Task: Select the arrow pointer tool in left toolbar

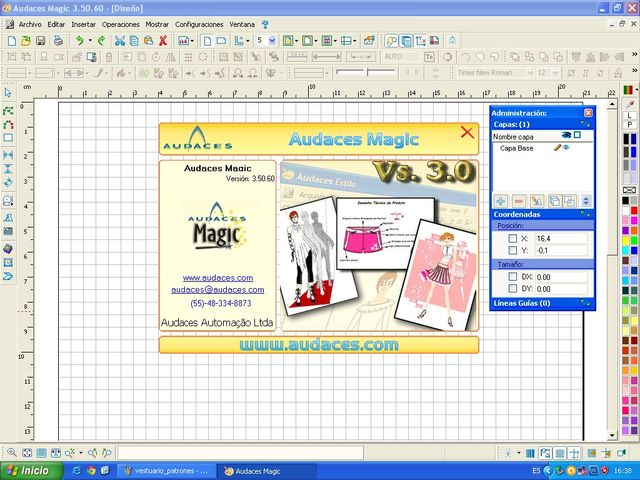Action: (x=8, y=93)
